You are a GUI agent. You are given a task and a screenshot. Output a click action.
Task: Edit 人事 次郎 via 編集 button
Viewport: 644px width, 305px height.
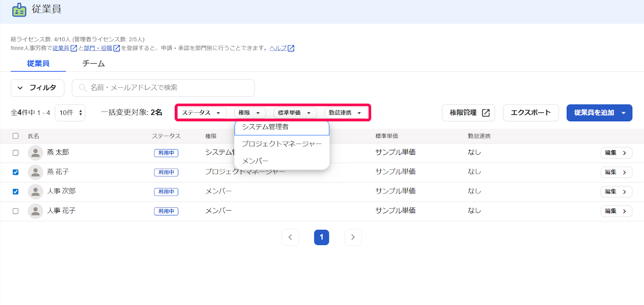pyautogui.click(x=616, y=192)
